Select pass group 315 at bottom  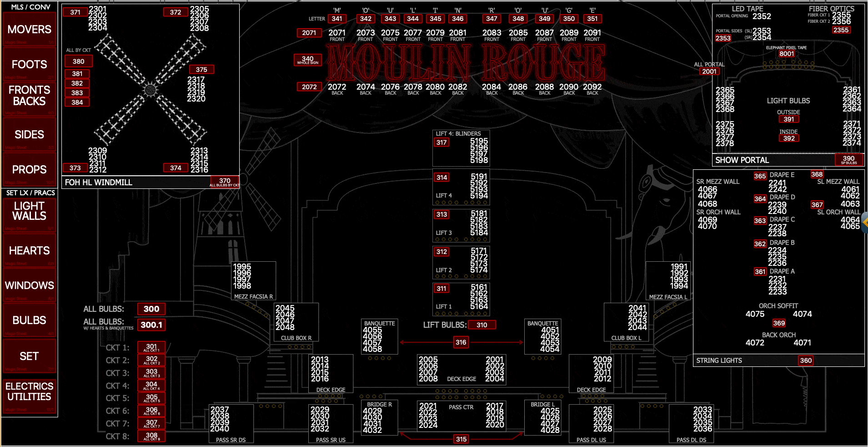coord(461,439)
